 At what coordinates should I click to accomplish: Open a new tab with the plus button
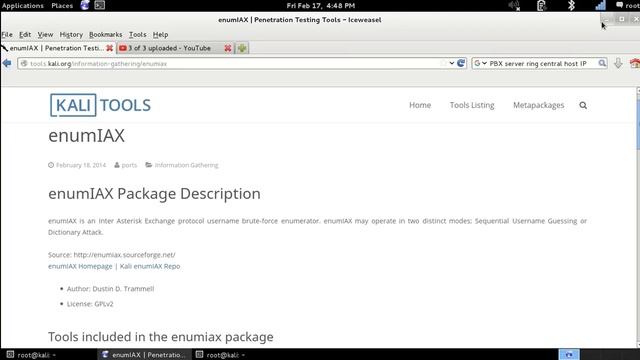coord(242,48)
